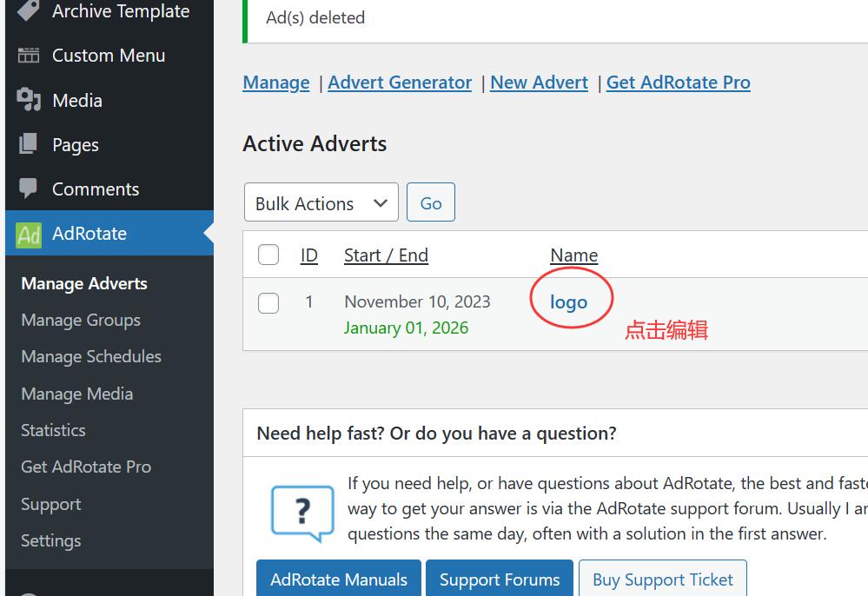Open the Bulk Actions dropdown
This screenshot has height=596, width=868.
tap(321, 203)
